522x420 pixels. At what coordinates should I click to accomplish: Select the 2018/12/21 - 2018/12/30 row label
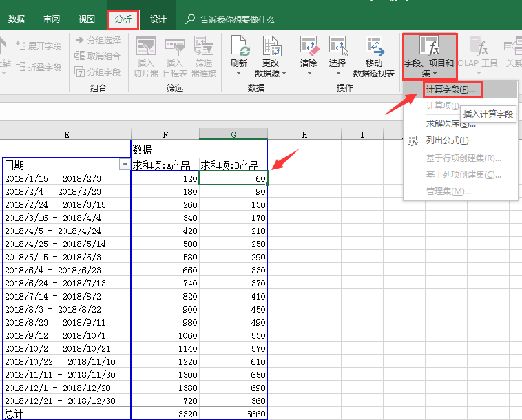tap(67, 401)
